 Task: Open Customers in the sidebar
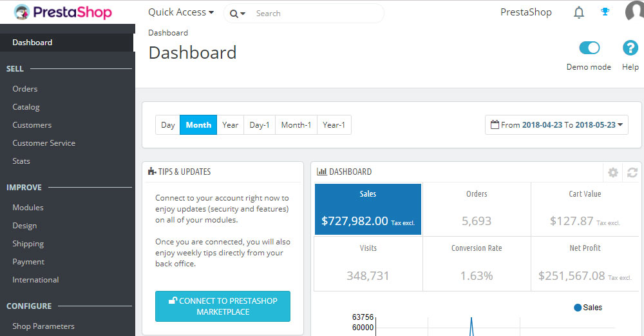click(32, 125)
